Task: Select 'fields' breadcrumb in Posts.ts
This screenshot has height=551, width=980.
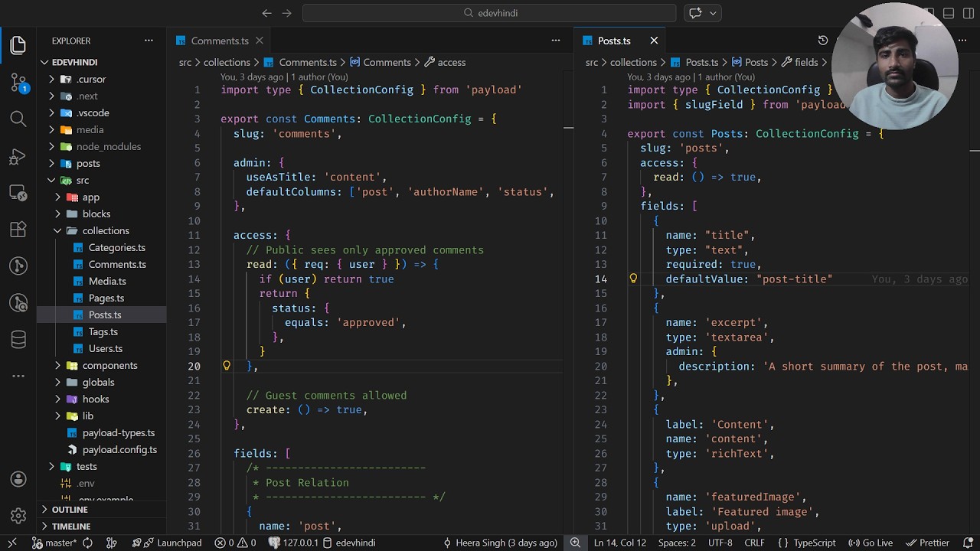Action: [799, 62]
